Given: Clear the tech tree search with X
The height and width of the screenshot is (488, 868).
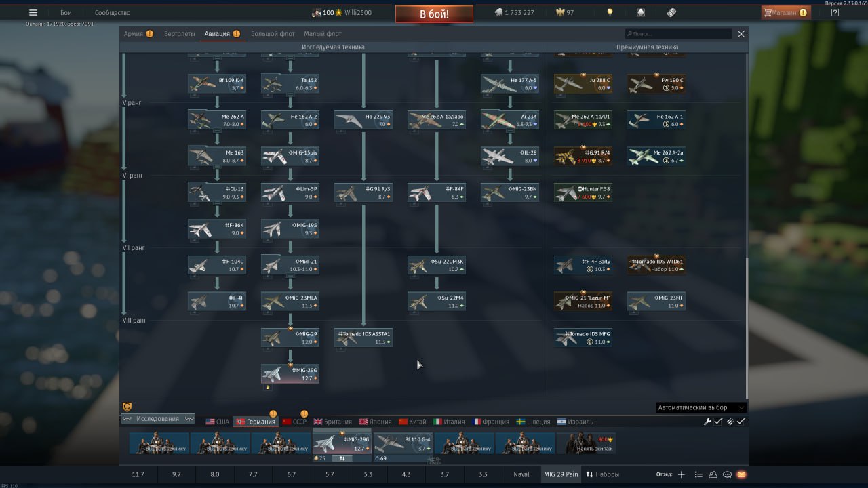Looking at the screenshot, I should pyautogui.click(x=741, y=33).
